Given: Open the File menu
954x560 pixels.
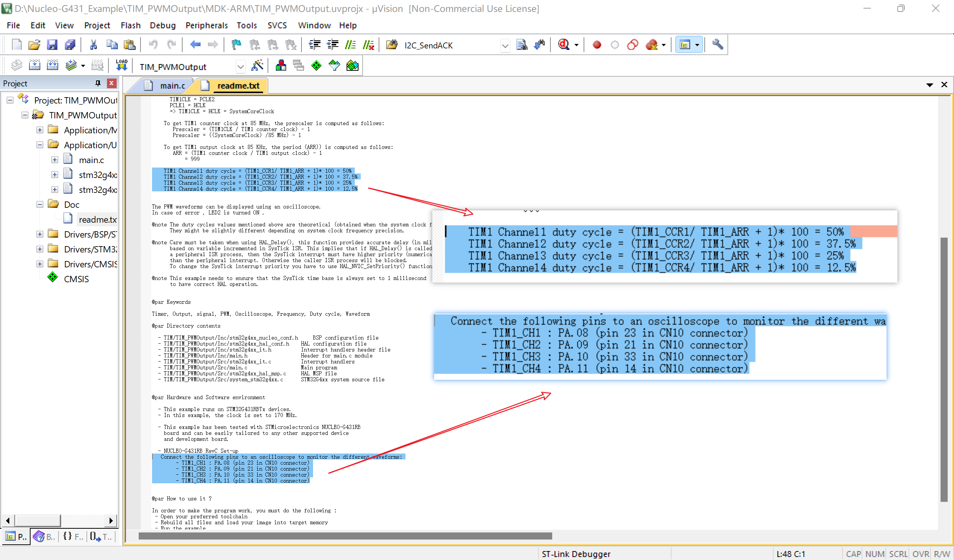Looking at the screenshot, I should (x=13, y=25).
